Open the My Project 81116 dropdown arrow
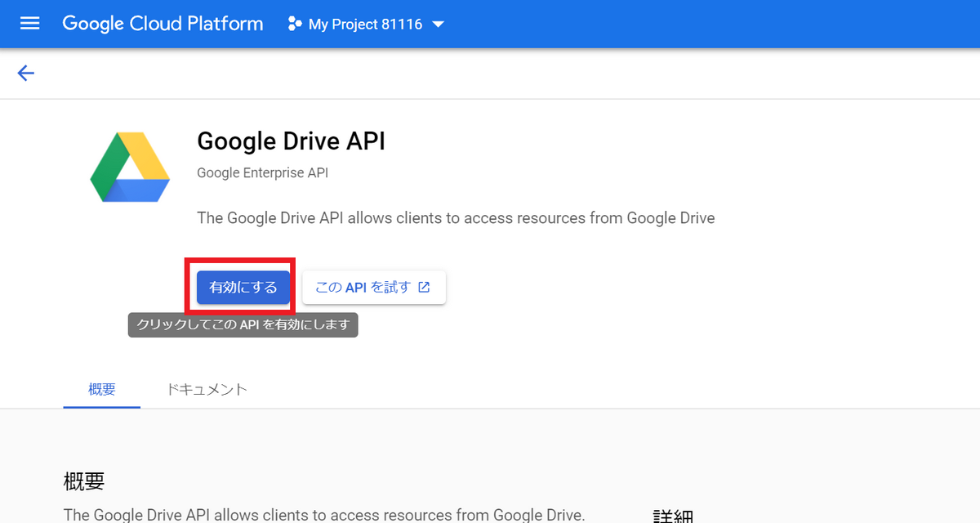Image resolution: width=980 pixels, height=523 pixels. (x=438, y=25)
